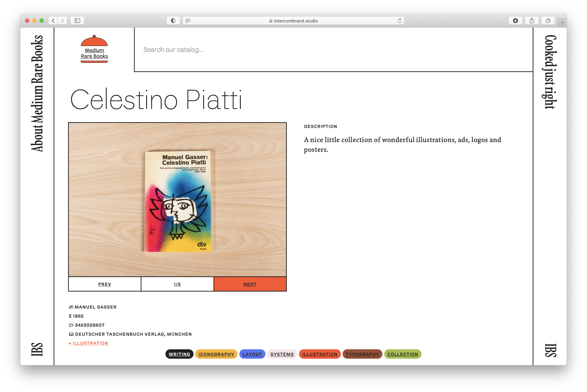Focus the Search our catalog field
587x392 pixels.
tap(334, 50)
